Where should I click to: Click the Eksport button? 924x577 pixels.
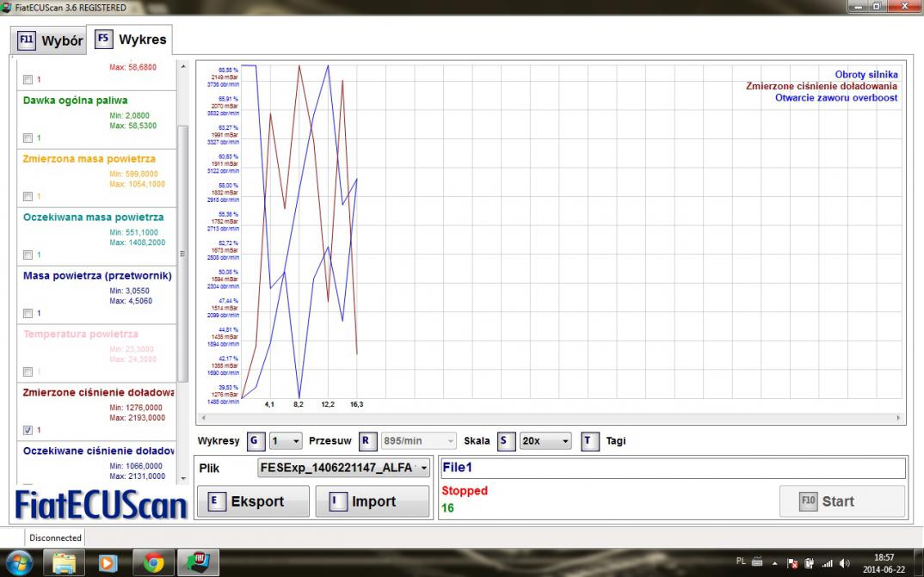(253, 501)
